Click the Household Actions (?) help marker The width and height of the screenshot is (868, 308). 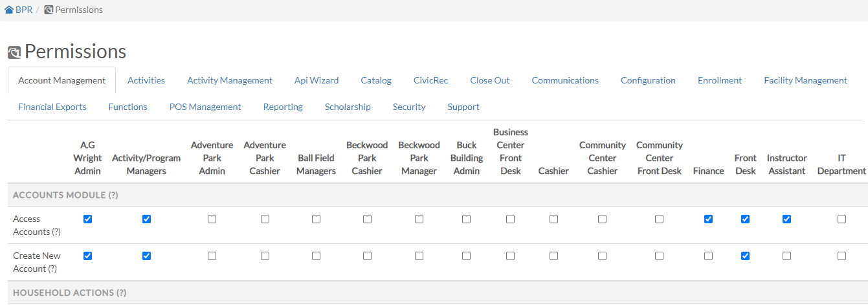121,293
